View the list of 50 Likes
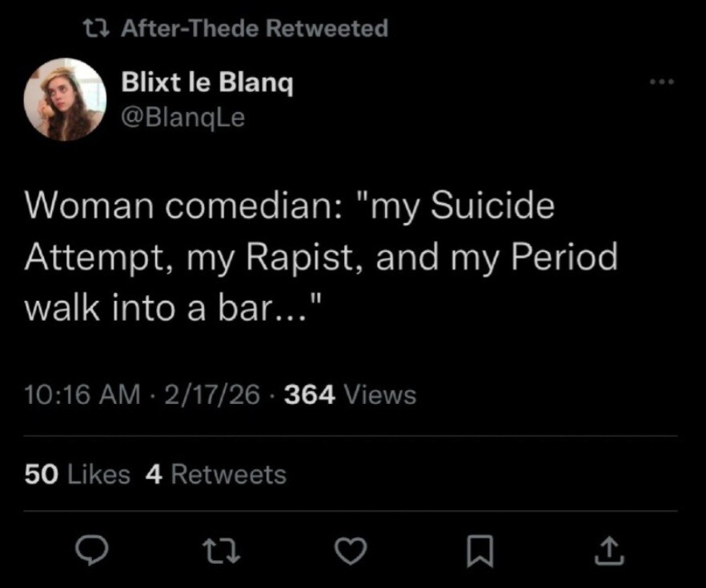The height and width of the screenshot is (588, 706). (x=77, y=474)
